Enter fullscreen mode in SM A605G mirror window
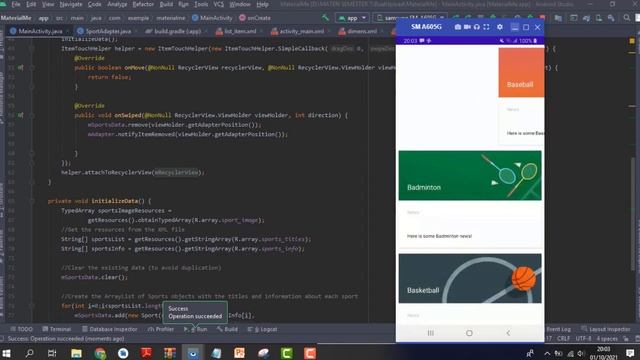This screenshot has height=360, width=640. pos(486,27)
